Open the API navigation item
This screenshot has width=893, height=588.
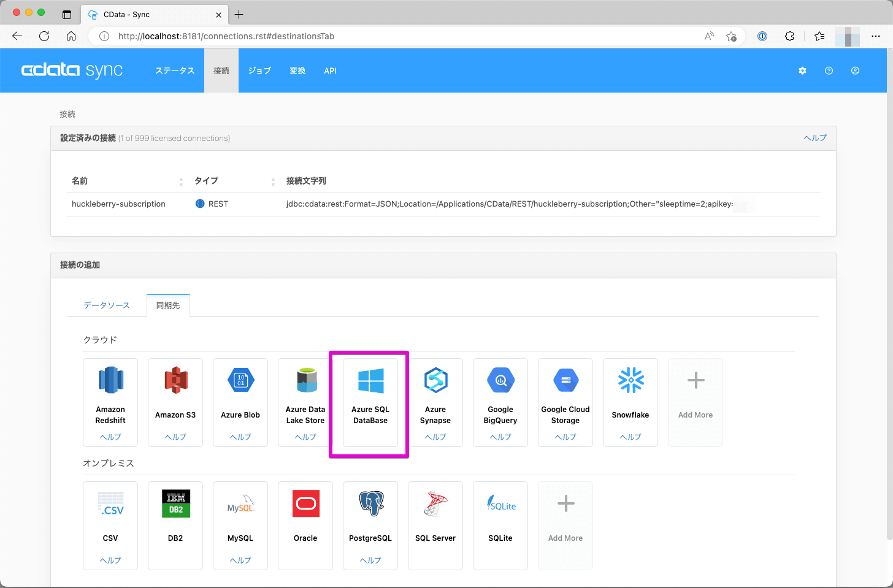[330, 71]
